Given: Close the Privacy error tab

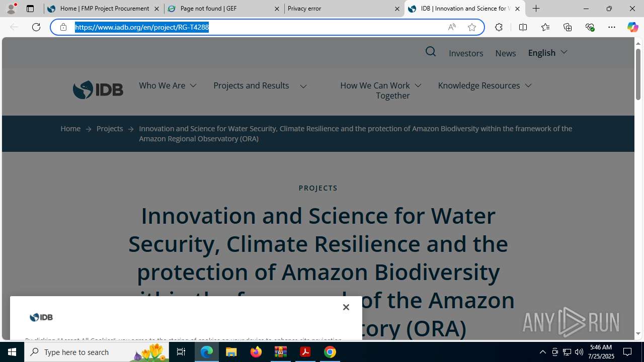Looking at the screenshot, I should [397, 9].
